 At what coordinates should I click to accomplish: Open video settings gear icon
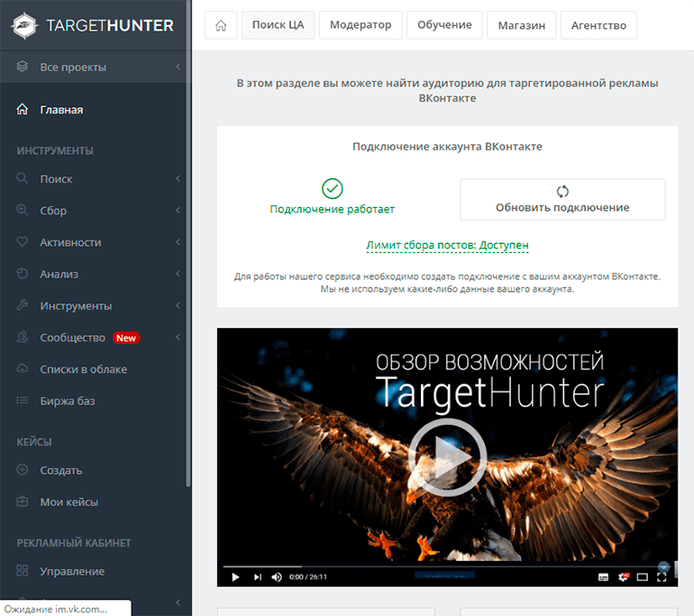[x=623, y=576]
